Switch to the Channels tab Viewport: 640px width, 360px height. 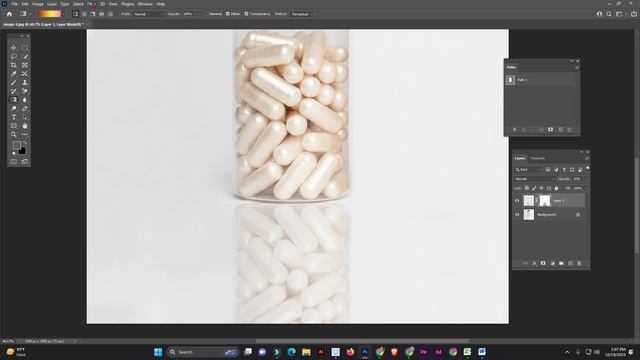[538, 158]
